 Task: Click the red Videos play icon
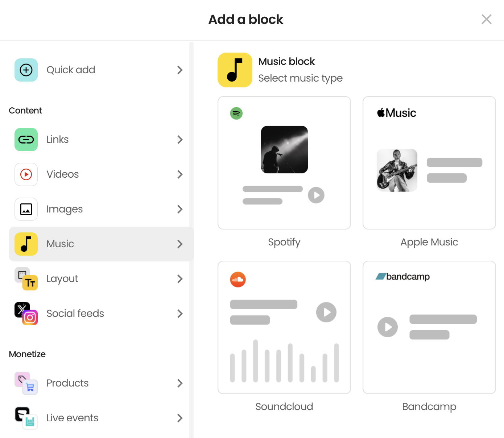click(x=26, y=174)
